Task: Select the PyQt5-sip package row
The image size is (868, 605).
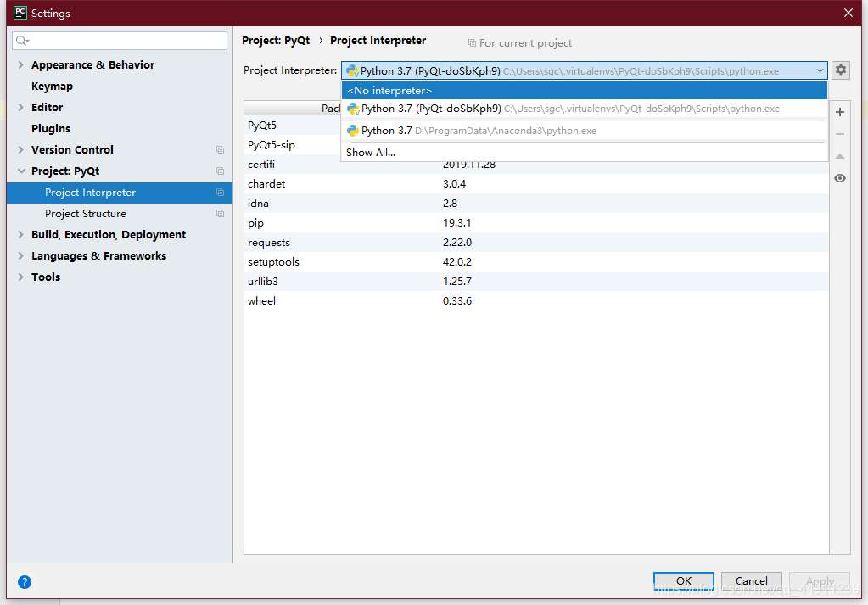Action: point(292,145)
